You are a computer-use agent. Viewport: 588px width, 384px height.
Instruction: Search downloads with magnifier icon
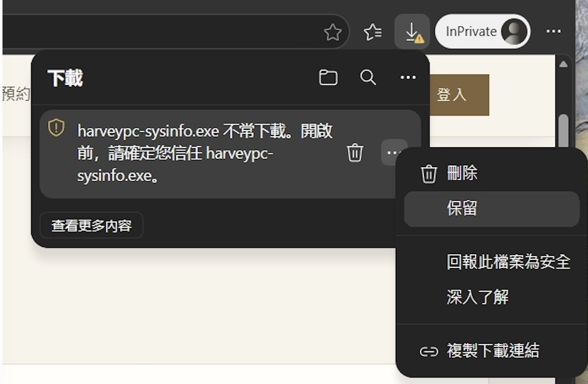point(368,78)
